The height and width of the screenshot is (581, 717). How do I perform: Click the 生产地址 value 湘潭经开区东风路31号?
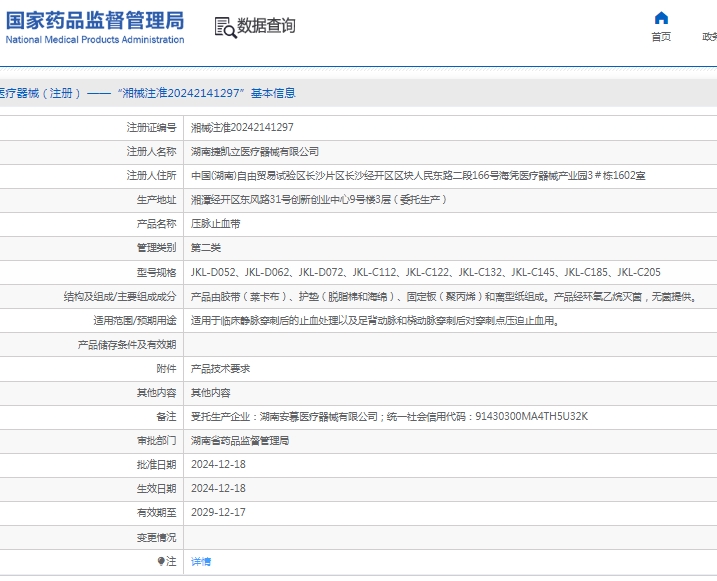pos(319,200)
